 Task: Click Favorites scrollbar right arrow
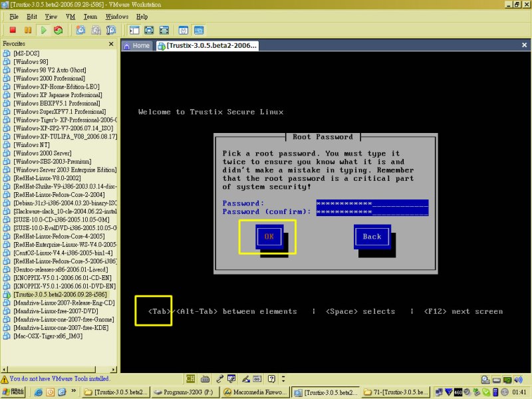point(114,369)
